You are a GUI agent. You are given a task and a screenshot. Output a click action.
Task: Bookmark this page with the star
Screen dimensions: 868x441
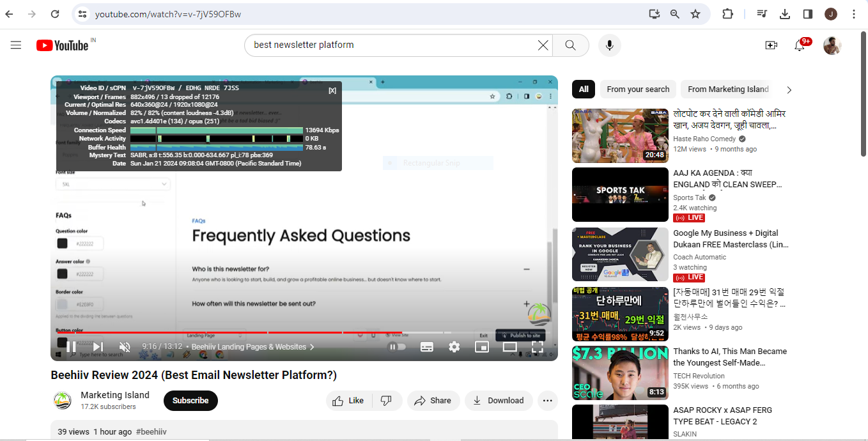coord(695,14)
